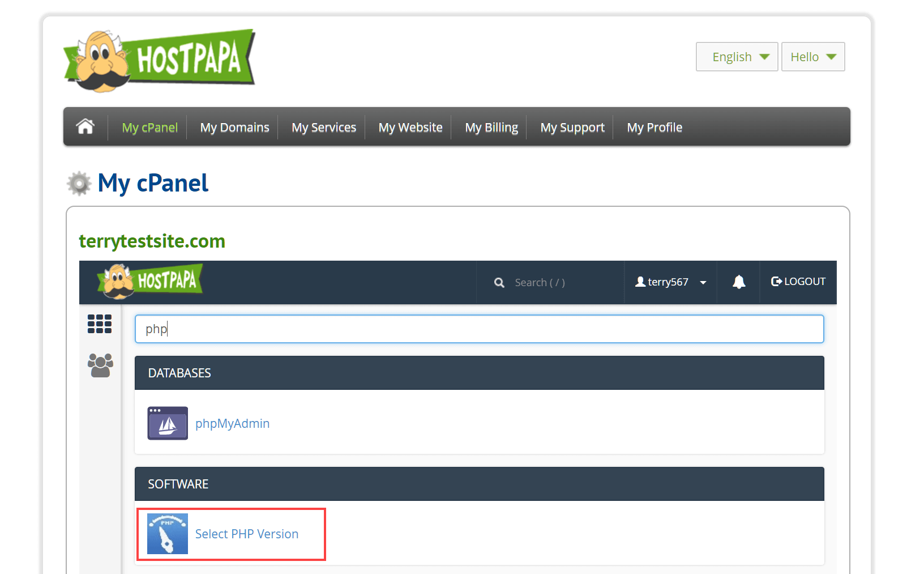This screenshot has height=574, width=924.
Task: Open the phpMyAdmin link
Action: point(232,423)
